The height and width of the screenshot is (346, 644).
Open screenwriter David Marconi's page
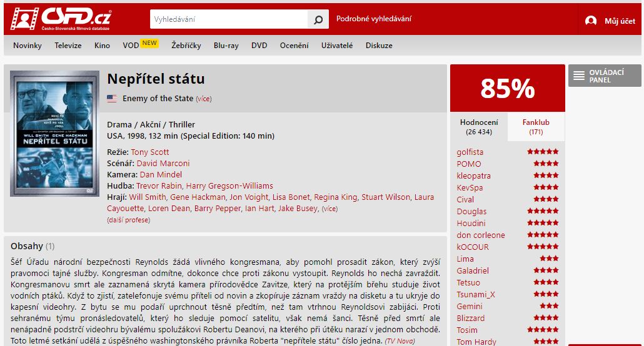tap(163, 164)
